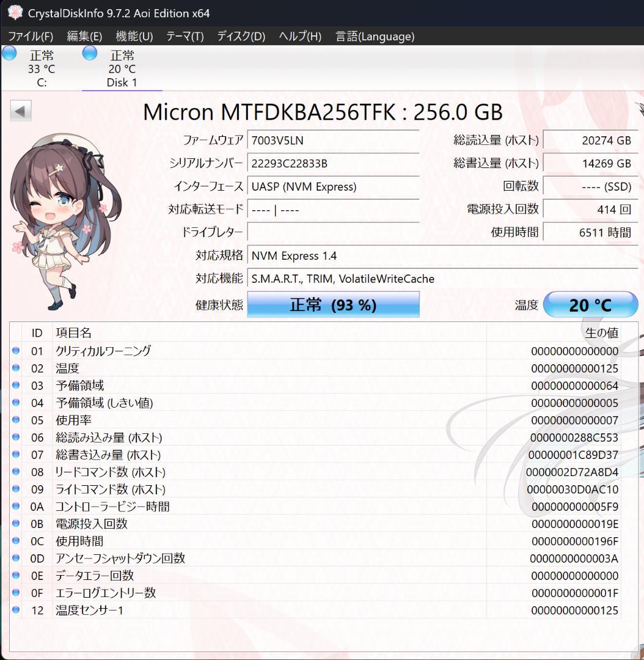644x660 pixels.
Task: Click the drive title Micron MTFDKBA256TFK : 256.0 GB
Action: [323, 112]
